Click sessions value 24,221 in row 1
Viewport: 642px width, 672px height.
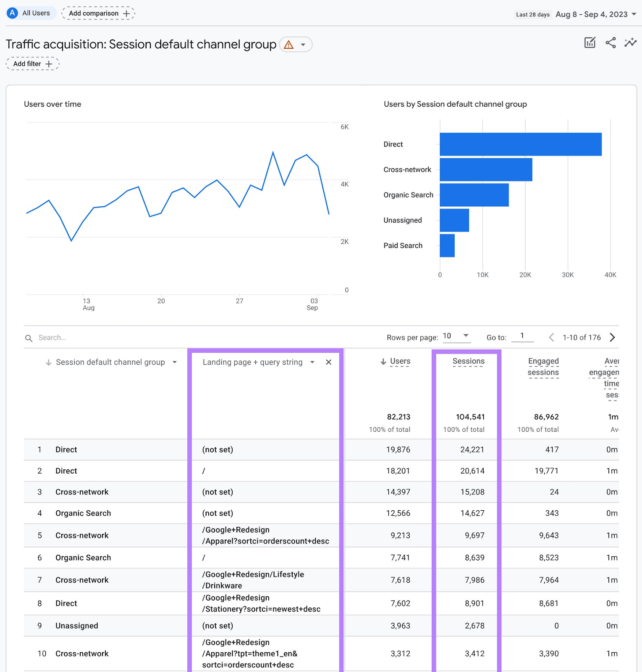472,450
